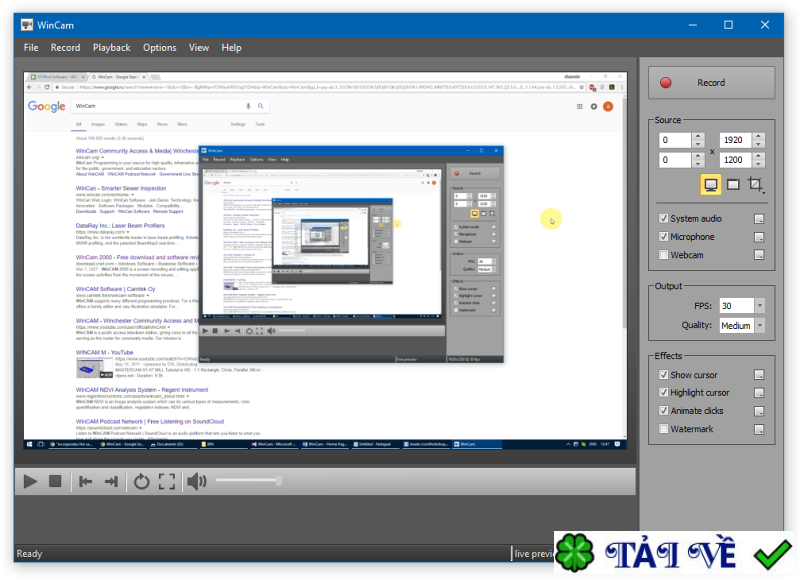
Task: Click the nested WinCam window preview
Action: pos(351,254)
